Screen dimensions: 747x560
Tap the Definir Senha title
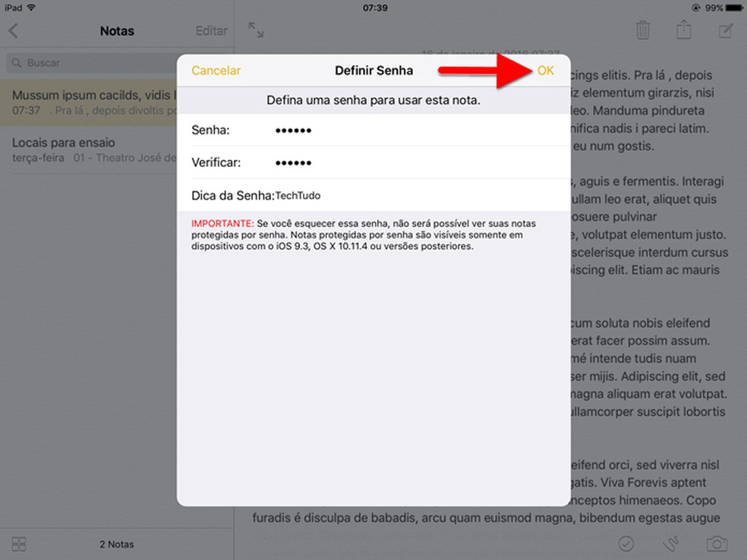pyautogui.click(x=374, y=71)
